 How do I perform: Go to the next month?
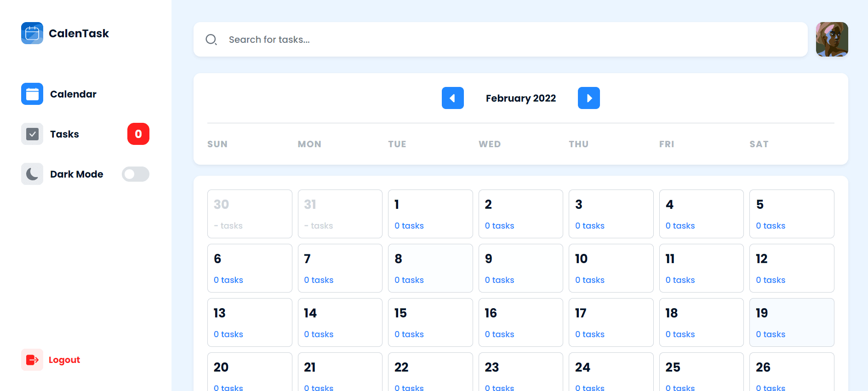[x=589, y=98]
